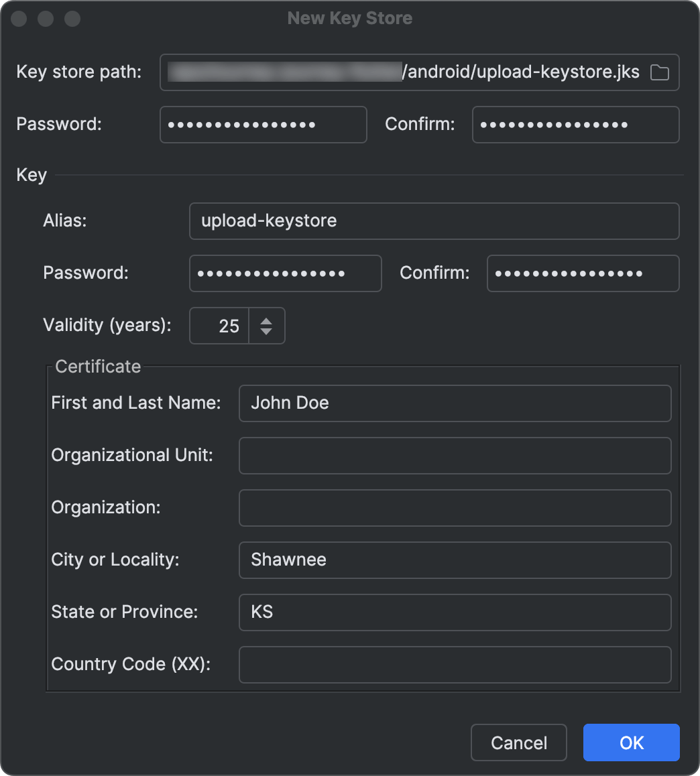Click the empty Country Code field
The image size is (700, 776).
(455, 665)
